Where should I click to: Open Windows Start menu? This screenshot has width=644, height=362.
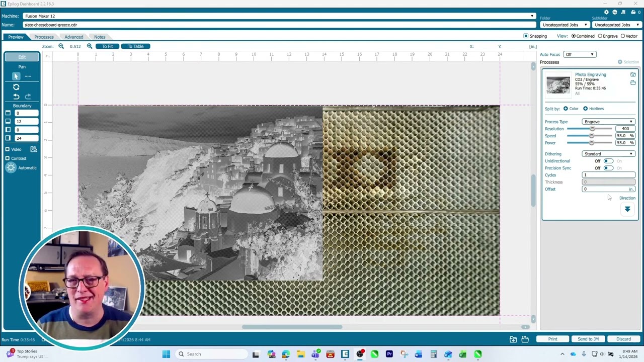tap(166, 354)
